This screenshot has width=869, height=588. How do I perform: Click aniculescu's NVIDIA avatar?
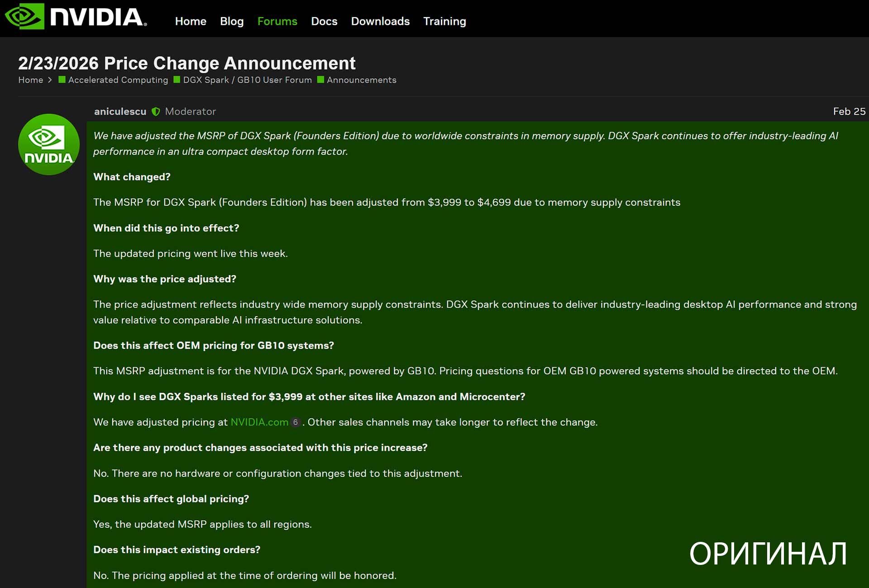[49, 144]
